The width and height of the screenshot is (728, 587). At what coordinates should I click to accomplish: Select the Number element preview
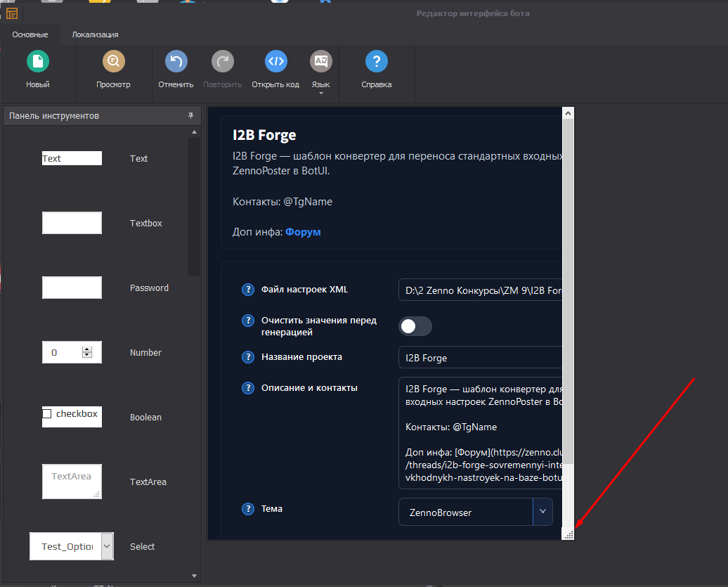72,352
